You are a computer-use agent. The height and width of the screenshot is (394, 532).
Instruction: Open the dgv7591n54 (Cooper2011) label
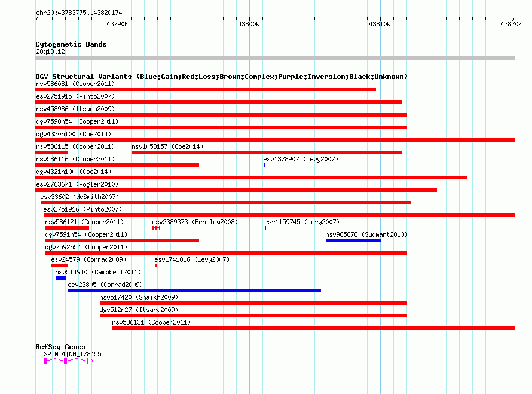point(86,234)
